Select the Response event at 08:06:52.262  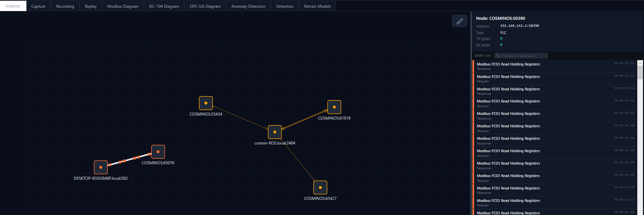[555, 66]
